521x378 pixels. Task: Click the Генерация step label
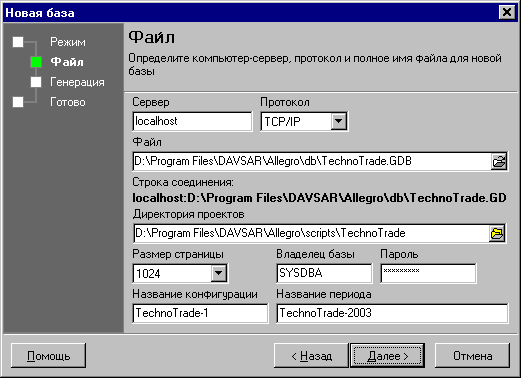(77, 82)
